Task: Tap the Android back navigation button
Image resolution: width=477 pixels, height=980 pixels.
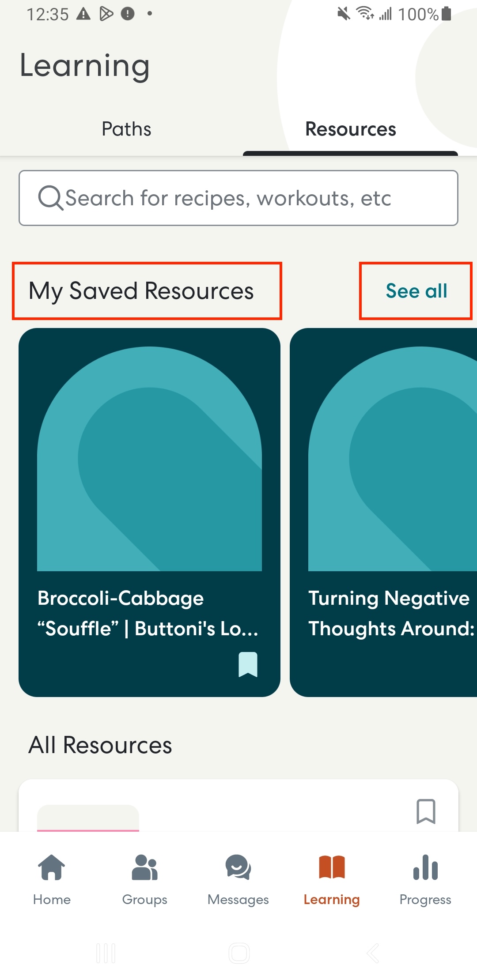Action: [373, 953]
